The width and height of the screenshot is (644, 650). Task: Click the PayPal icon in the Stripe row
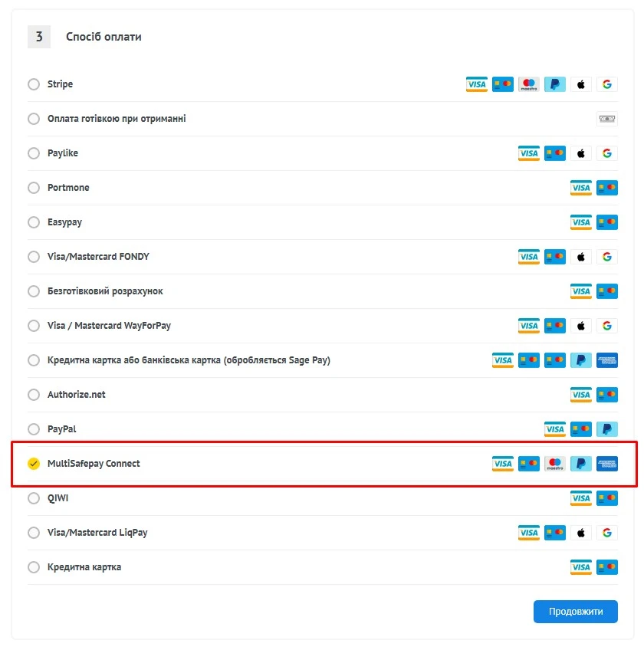pos(554,84)
